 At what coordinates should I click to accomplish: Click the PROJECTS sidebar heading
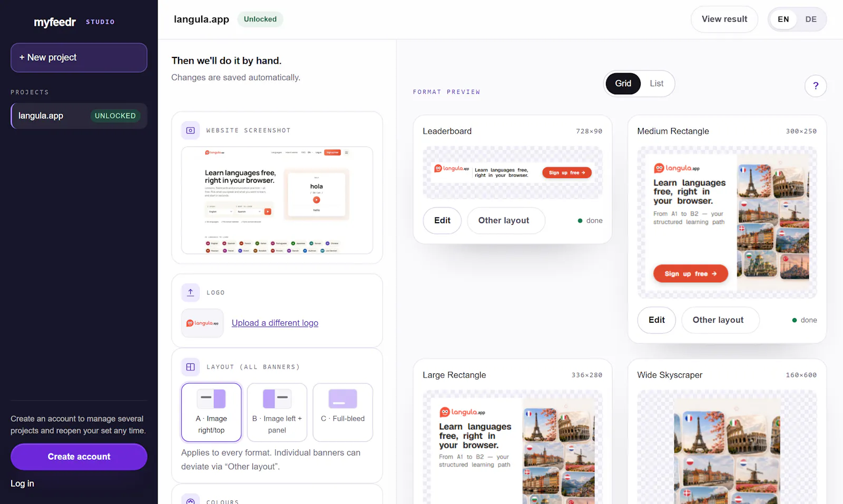click(30, 92)
